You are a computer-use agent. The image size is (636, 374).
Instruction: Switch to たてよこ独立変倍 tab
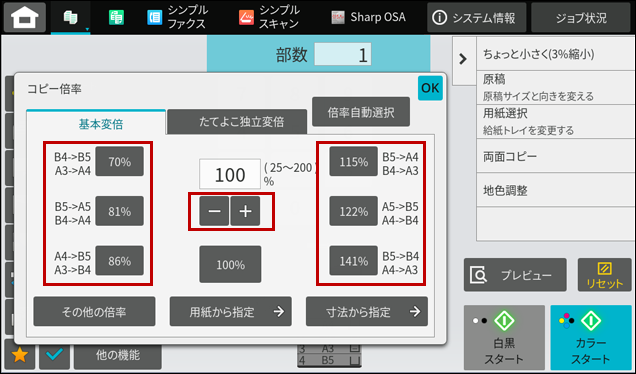[237, 122]
